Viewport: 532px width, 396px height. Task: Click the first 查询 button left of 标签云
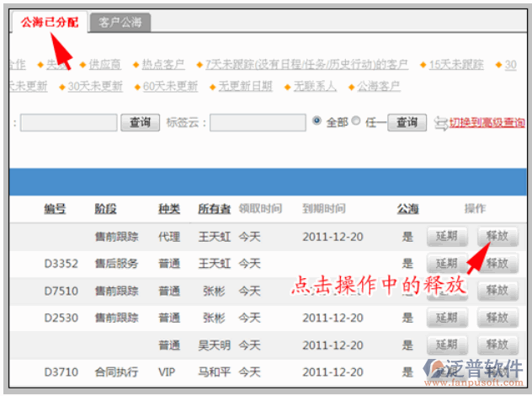point(140,122)
